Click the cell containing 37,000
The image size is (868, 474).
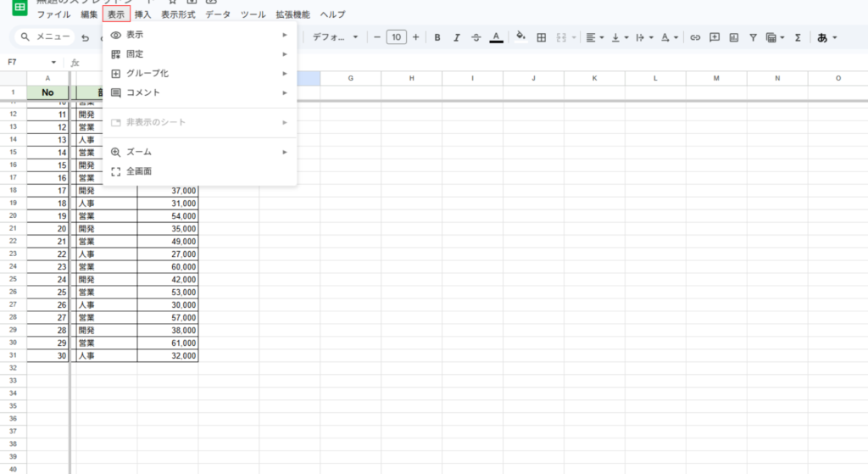(168, 191)
